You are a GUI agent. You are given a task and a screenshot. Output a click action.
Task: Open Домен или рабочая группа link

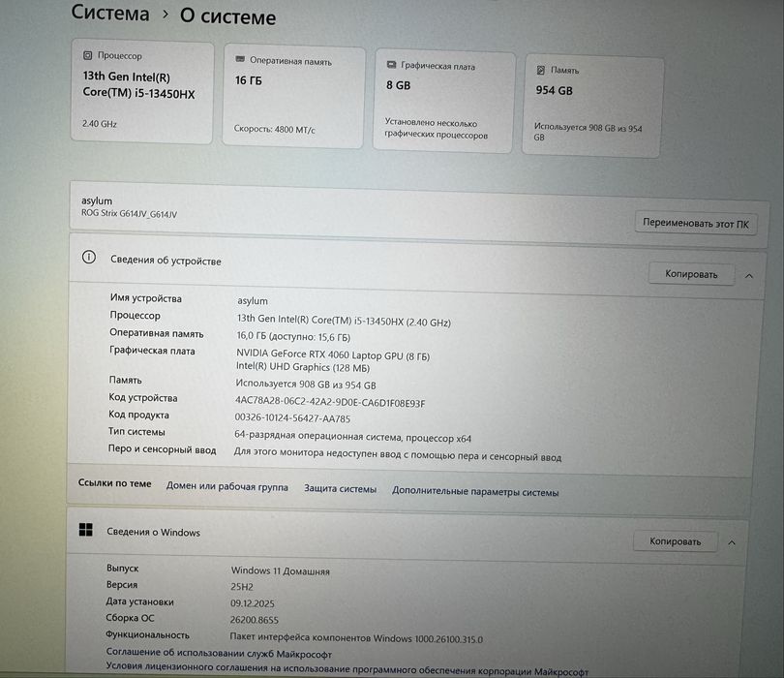click(227, 486)
